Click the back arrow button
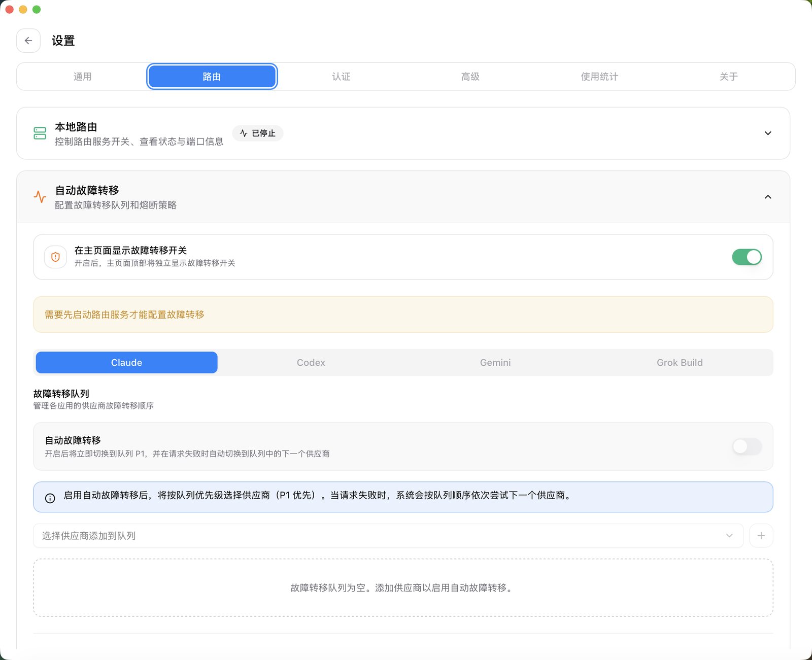 [x=28, y=41]
